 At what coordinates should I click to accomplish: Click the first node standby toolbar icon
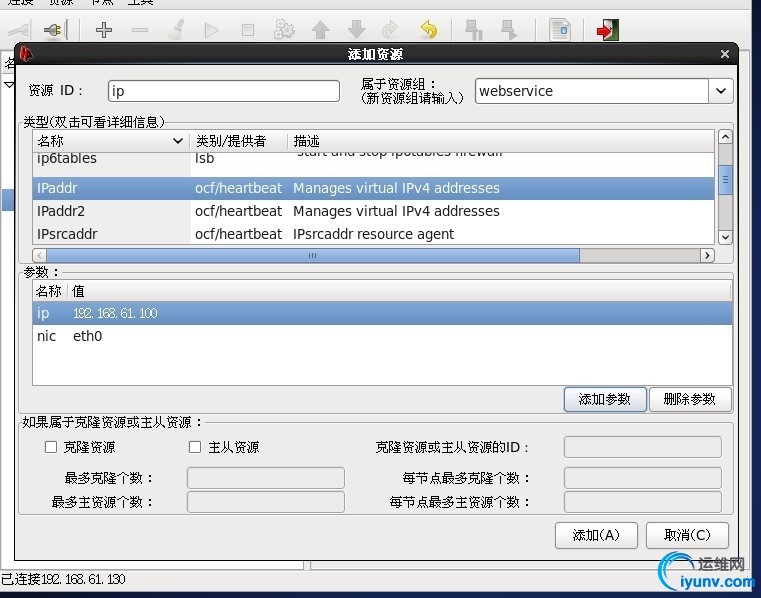pyautogui.click(x=473, y=30)
